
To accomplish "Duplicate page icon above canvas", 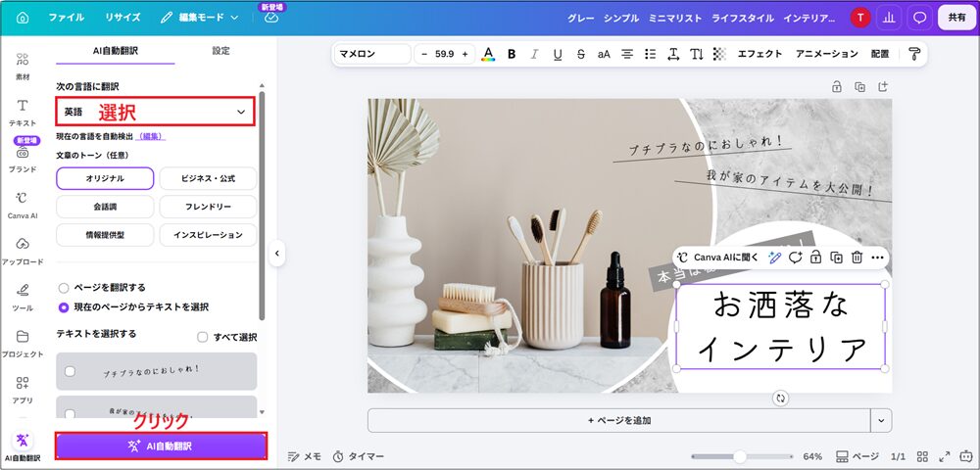I will tap(860, 87).
